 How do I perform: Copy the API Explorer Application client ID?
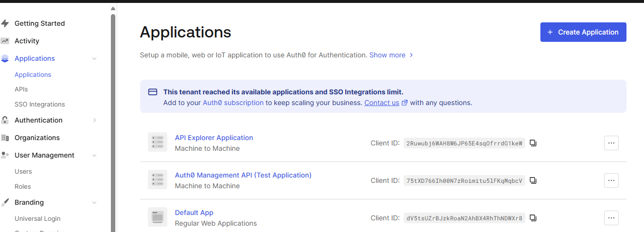(533, 143)
